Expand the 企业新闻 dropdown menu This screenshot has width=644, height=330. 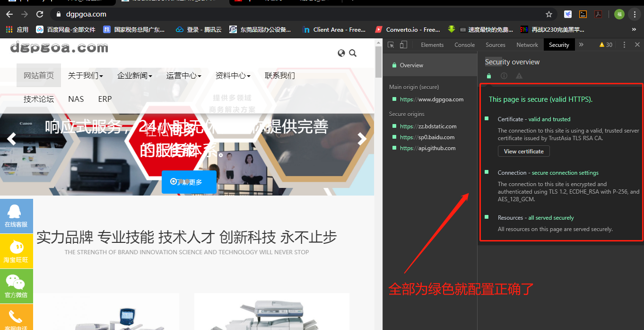pos(135,75)
